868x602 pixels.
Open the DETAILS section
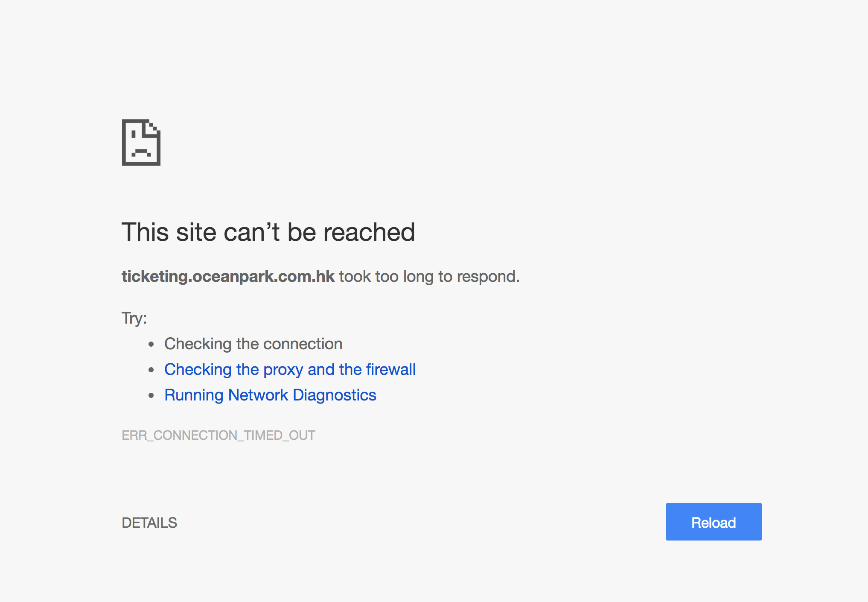149,523
